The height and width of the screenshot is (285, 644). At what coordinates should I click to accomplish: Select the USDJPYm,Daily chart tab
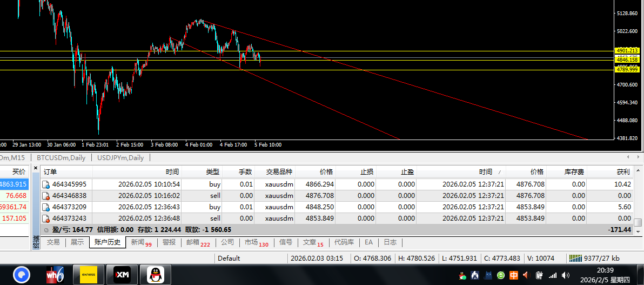click(120, 158)
